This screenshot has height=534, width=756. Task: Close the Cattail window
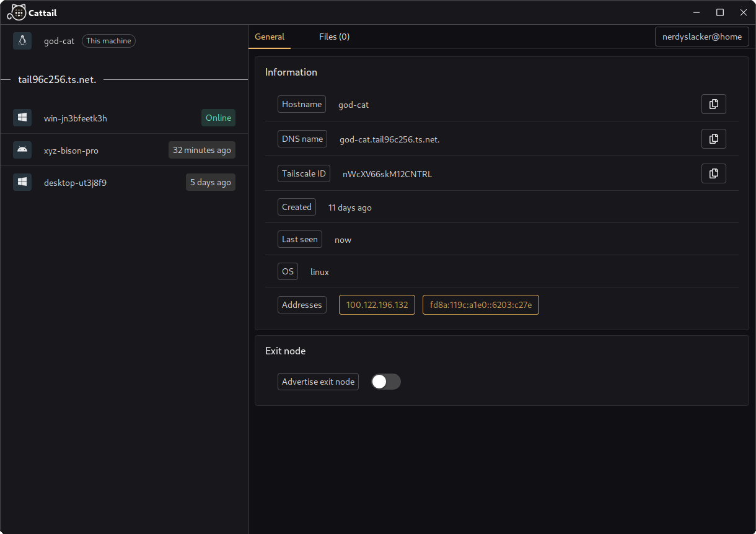pos(744,12)
